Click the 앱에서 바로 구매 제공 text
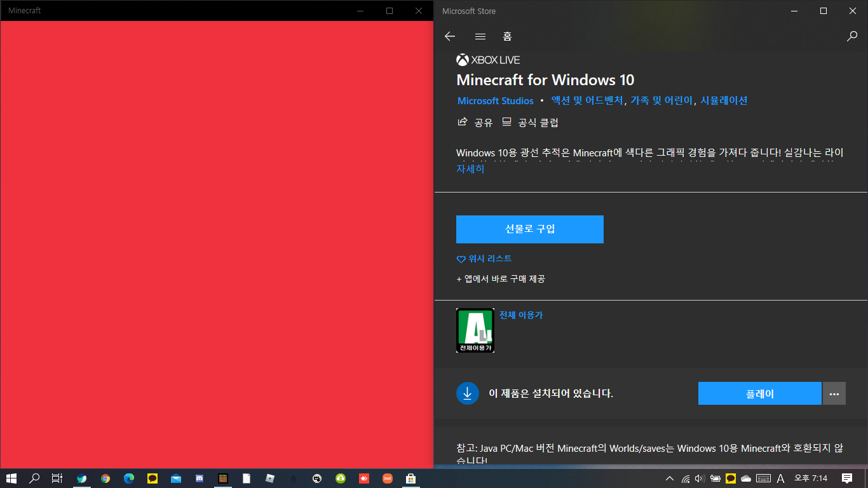The width and height of the screenshot is (868, 488). (x=501, y=279)
